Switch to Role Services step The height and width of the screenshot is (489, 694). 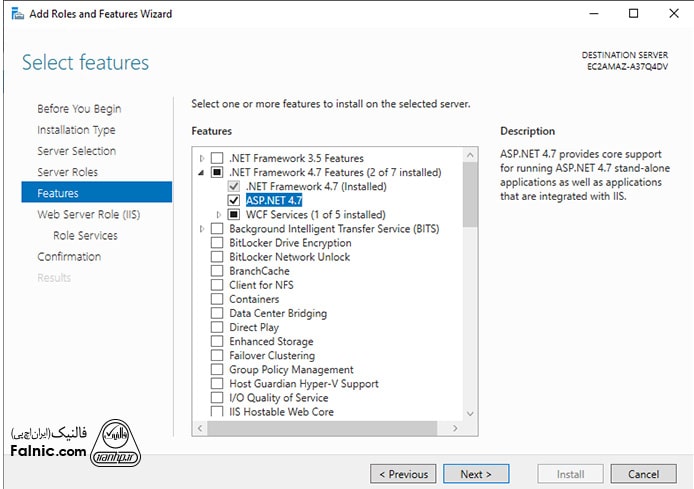click(x=85, y=235)
